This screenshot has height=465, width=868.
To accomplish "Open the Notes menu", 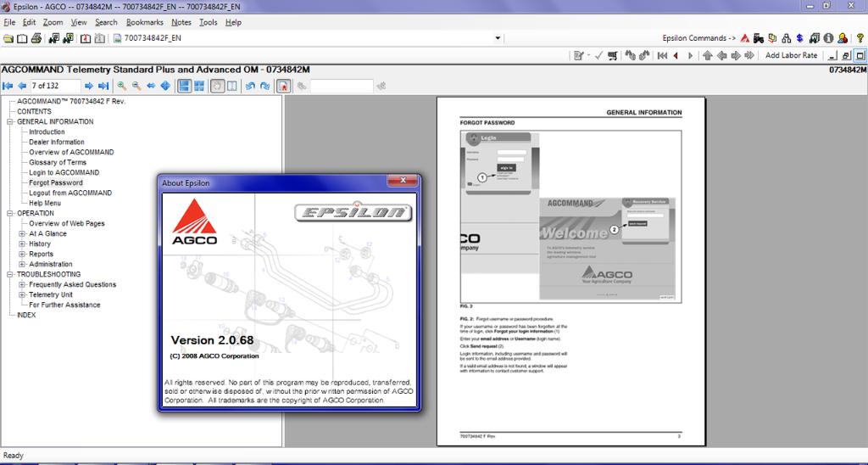I will coord(181,23).
